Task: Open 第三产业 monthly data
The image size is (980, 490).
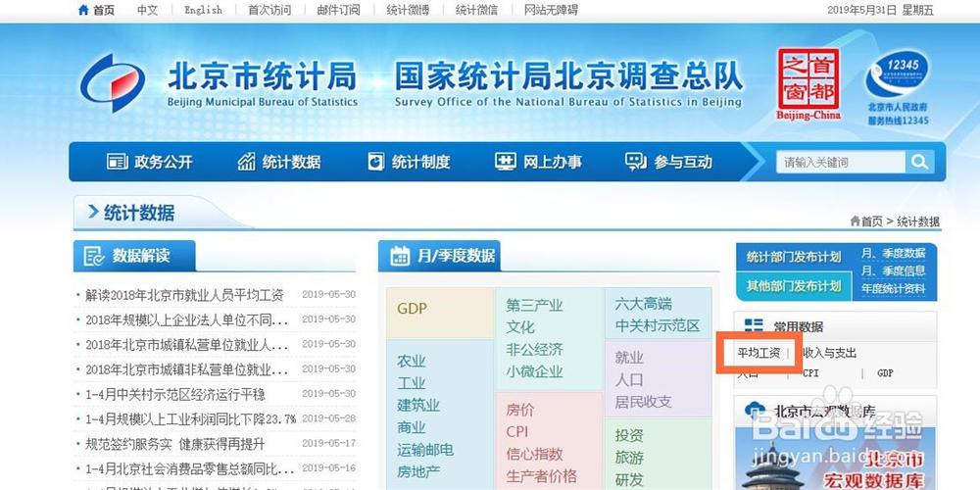Action: pos(534,305)
